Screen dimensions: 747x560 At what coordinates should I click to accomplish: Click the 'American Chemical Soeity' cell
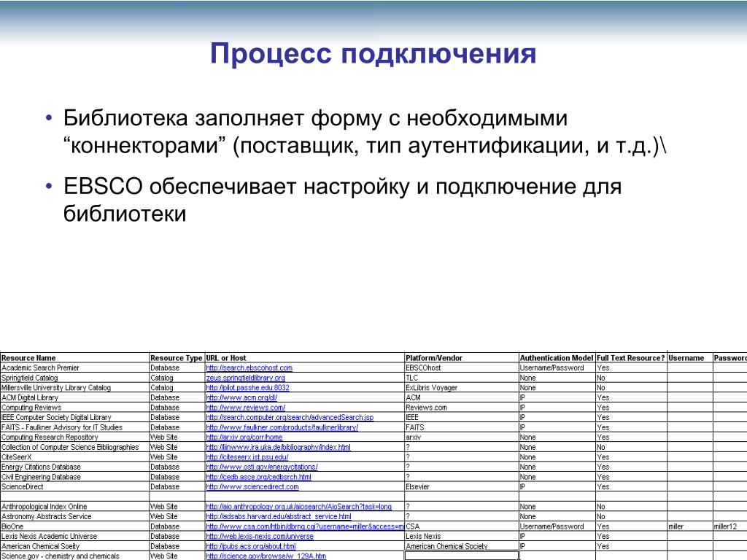tap(75, 546)
